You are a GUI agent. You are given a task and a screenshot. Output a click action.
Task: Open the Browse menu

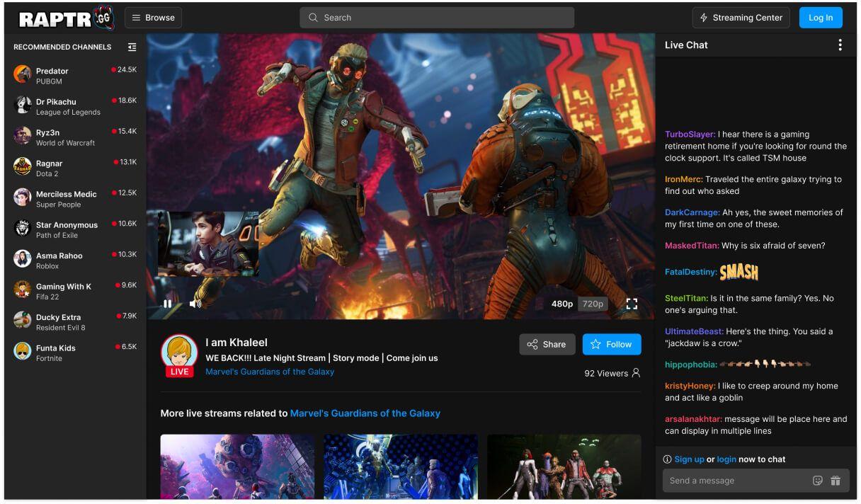coord(153,18)
